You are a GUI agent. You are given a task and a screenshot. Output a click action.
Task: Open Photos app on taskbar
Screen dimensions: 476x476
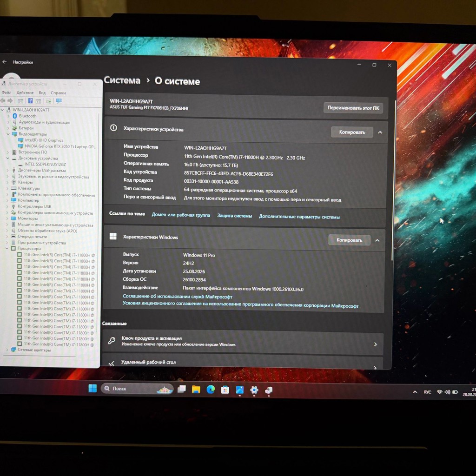click(x=239, y=390)
